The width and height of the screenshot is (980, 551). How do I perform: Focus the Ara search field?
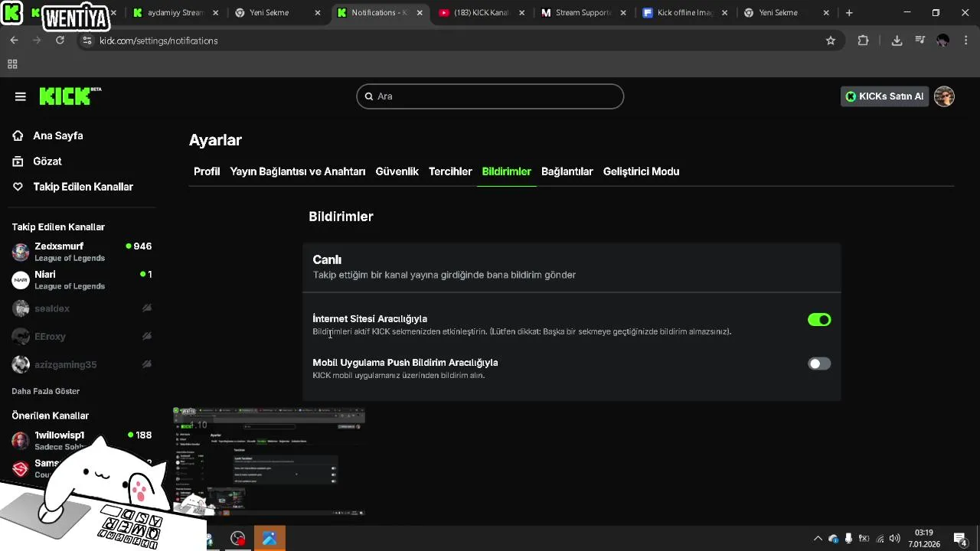(490, 96)
